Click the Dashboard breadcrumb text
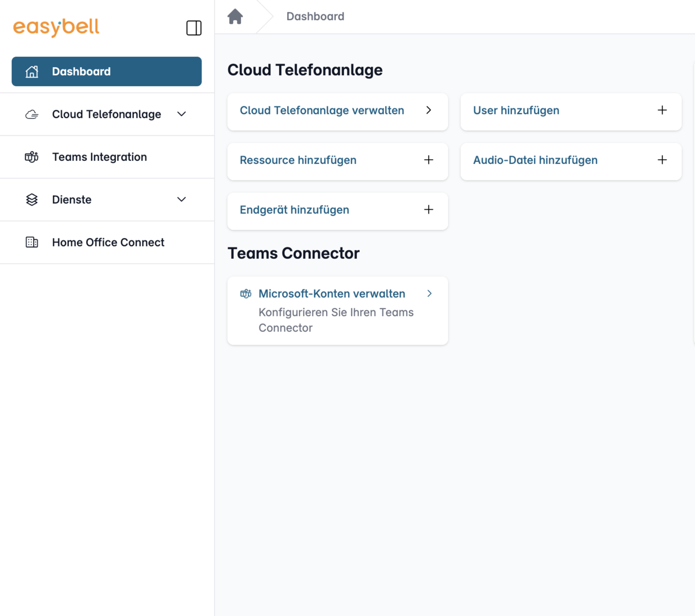Screen dimensions: 695x616 (315, 16)
